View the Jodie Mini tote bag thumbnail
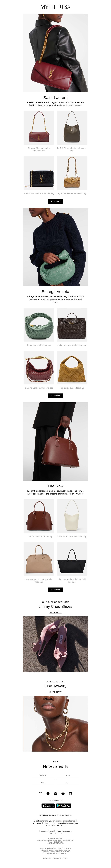This screenshot has height=868, width=111. (x=39, y=325)
